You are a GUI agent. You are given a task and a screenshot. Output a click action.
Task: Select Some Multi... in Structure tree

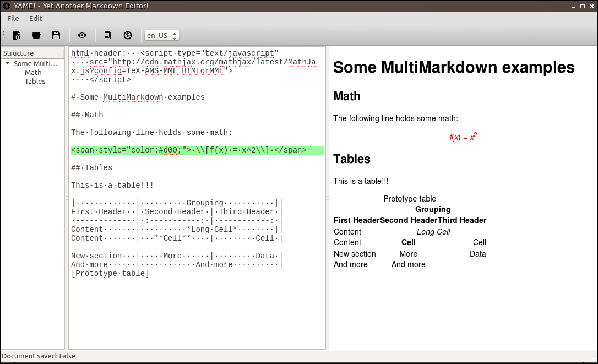[35, 64]
